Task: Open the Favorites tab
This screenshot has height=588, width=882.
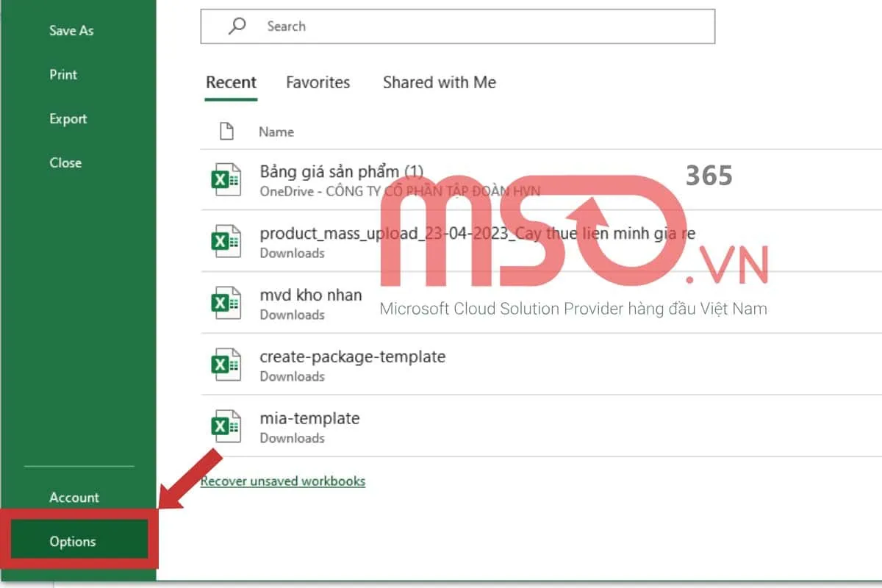Action: (318, 83)
